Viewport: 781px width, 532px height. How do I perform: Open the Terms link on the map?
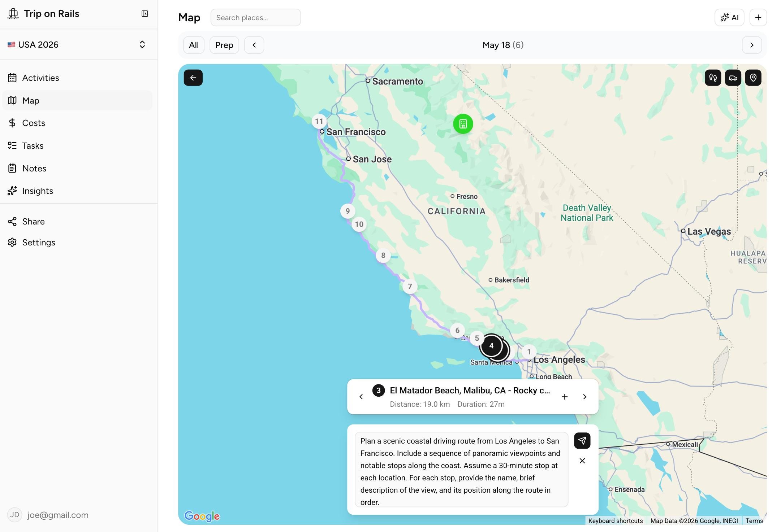754,521
